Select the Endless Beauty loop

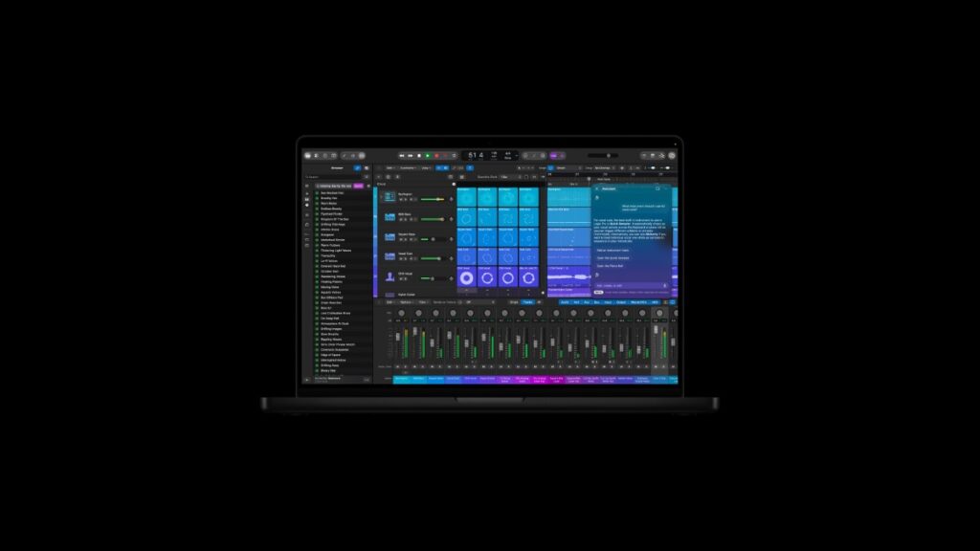click(331, 209)
